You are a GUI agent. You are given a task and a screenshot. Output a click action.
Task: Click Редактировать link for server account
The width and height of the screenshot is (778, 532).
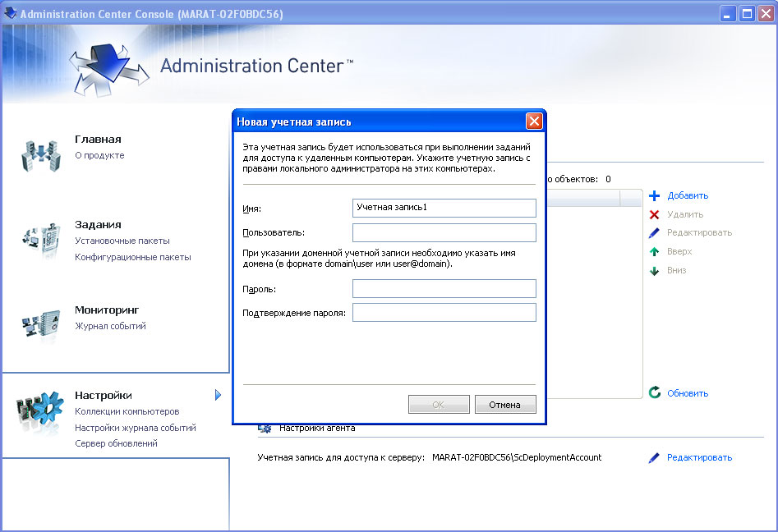[x=700, y=457]
